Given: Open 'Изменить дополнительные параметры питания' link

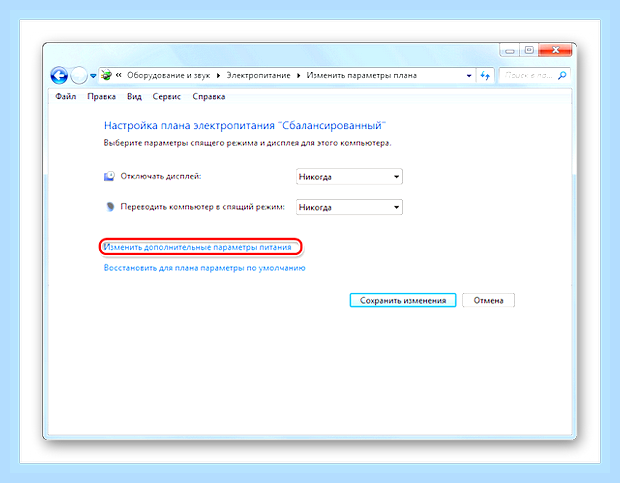Looking at the screenshot, I should pyautogui.click(x=197, y=247).
